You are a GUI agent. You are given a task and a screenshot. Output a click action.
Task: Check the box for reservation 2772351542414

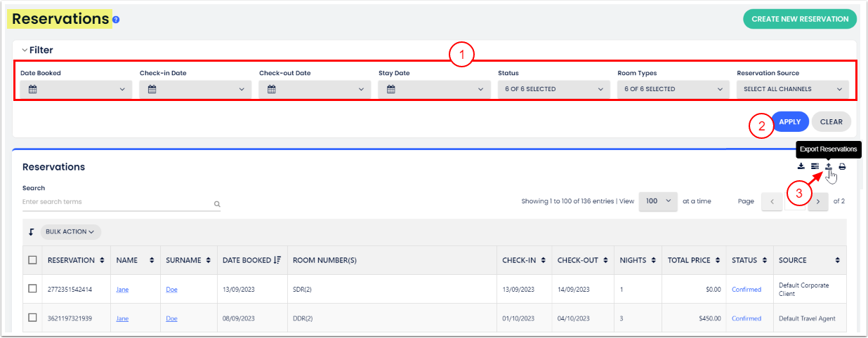(x=32, y=289)
